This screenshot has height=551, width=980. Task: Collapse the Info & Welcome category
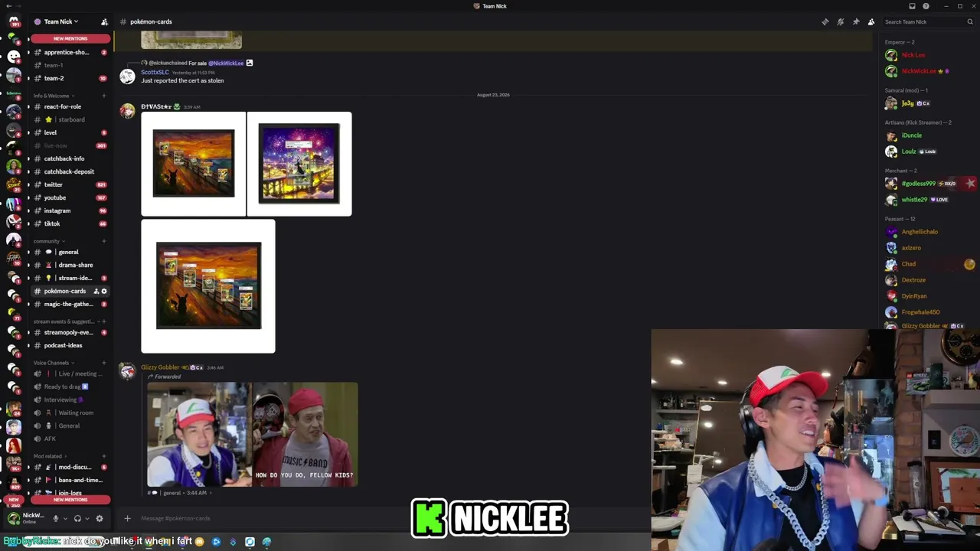[x=53, y=96]
